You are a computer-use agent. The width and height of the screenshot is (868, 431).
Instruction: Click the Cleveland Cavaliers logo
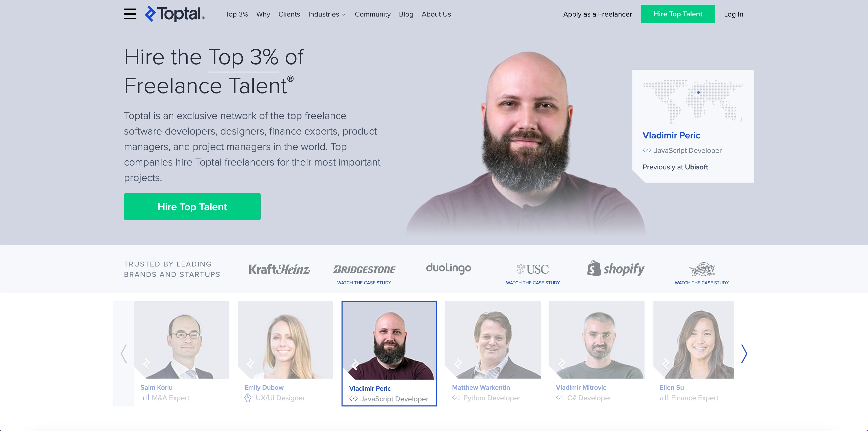702,269
